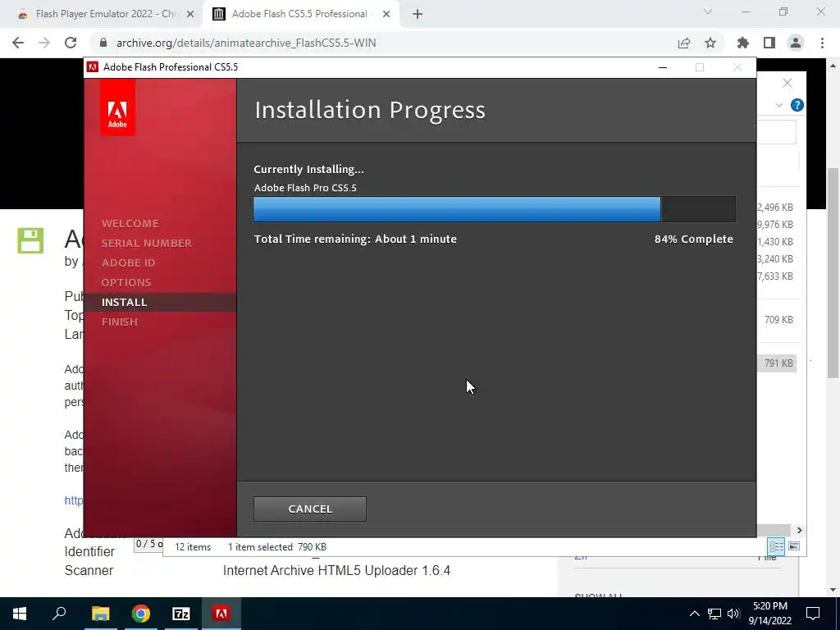Close the background file explorer window
Image resolution: width=840 pixels, height=630 pixels.
coord(787,83)
